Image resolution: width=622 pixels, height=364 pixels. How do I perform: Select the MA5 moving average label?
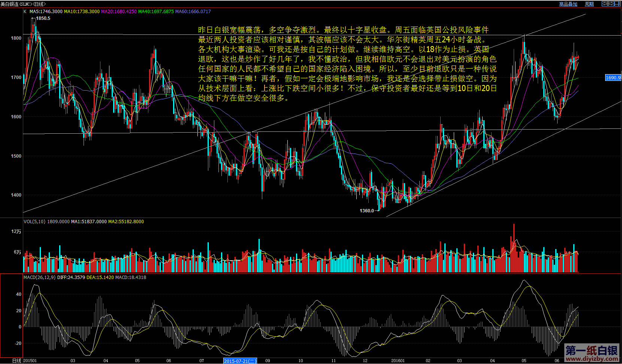click(46, 12)
